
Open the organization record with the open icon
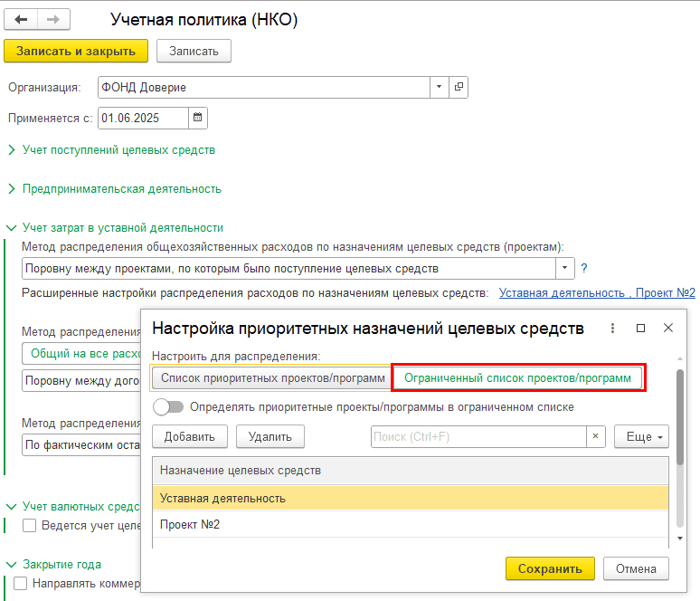tap(459, 87)
